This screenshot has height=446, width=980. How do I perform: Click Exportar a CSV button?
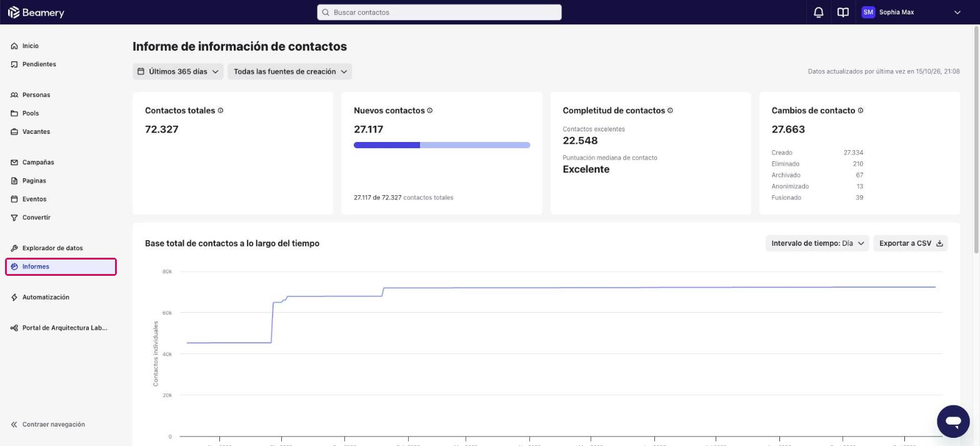point(911,243)
